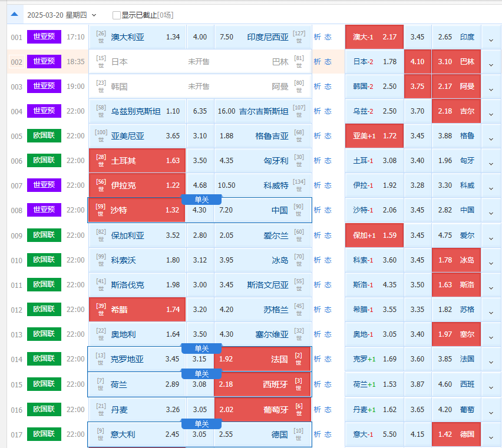Open the 2025-03-20 星期四 date dropdown
Image resolution: width=502 pixels, height=448 pixels.
click(61, 15)
